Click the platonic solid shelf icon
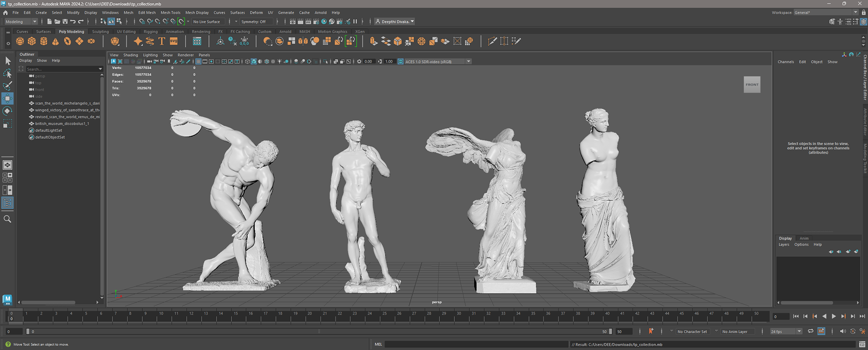 click(115, 41)
